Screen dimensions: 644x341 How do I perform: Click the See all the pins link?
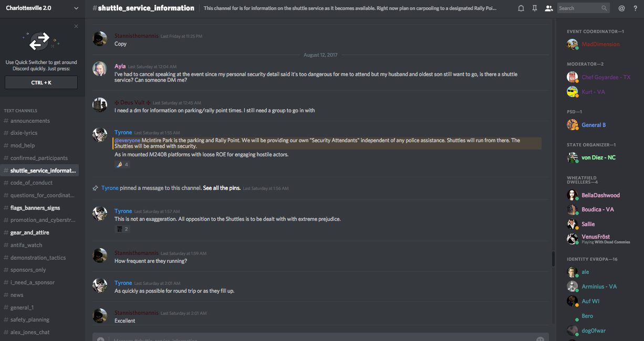222,188
